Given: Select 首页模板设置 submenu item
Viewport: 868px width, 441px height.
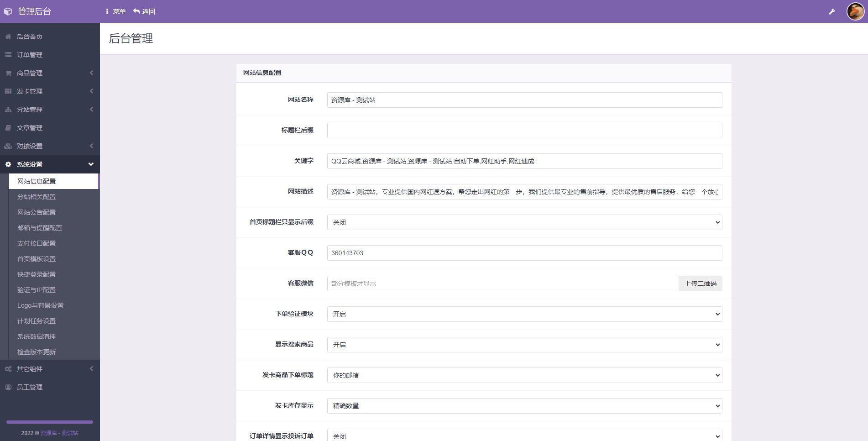Looking at the screenshot, I should (x=54, y=259).
